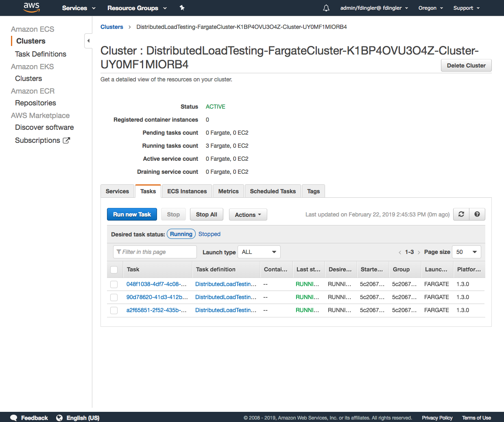Select checkbox for task a2f65851-2f52-435b
Screen dimensions: 504x422
click(x=114, y=310)
